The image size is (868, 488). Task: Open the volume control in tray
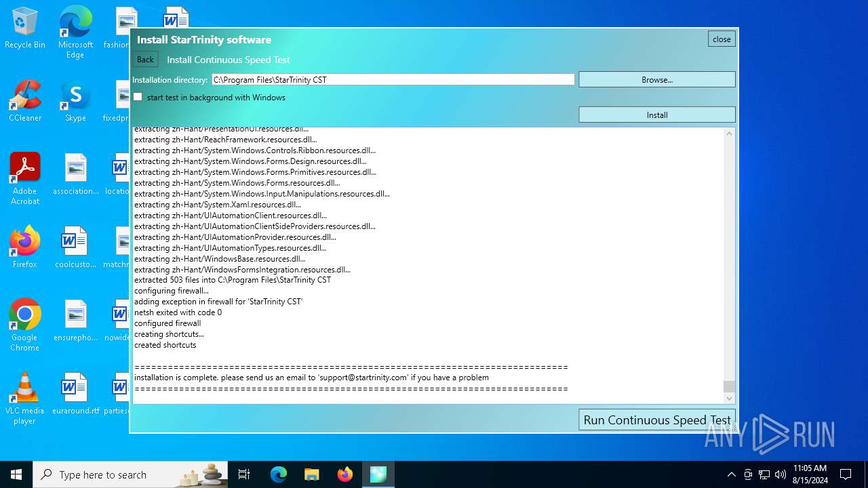coord(781,474)
